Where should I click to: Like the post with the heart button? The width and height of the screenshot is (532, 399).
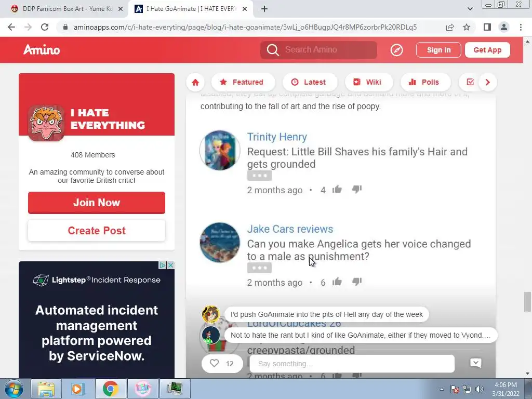pos(222,364)
